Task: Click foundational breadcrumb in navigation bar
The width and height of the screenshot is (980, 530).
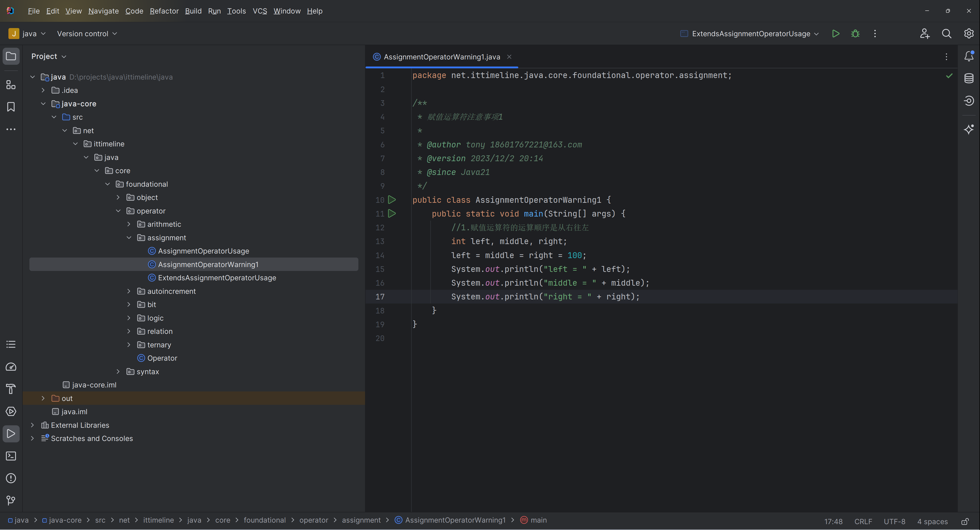Action: coord(265,520)
